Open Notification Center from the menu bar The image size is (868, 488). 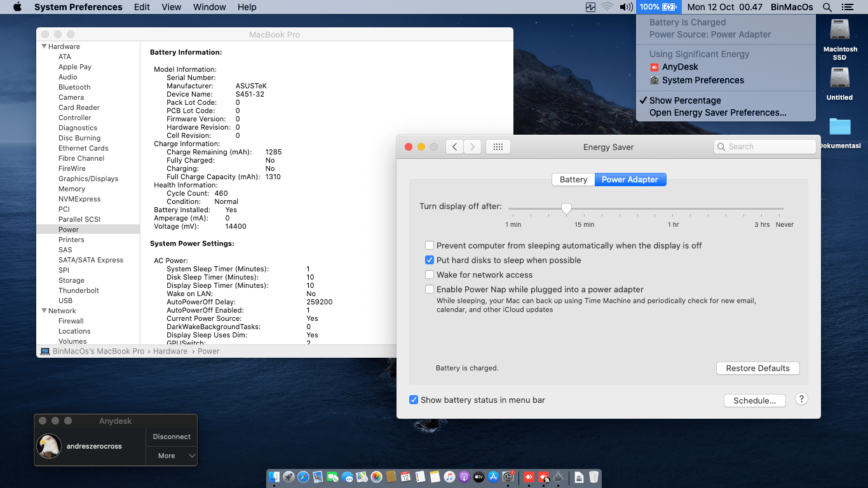coord(847,7)
